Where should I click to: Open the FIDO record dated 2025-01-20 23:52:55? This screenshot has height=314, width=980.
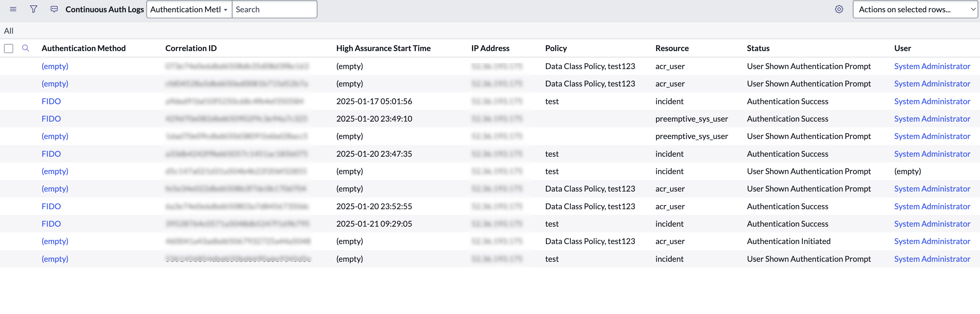(51, 206)
